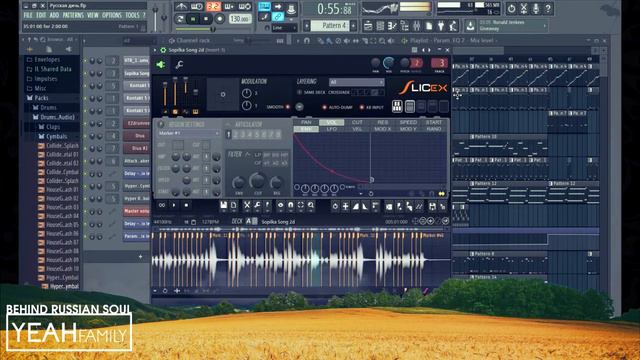
Task: Mute the Kontakt 5 channel's green light
Action: pyautogui.click(x=85, y=86)
